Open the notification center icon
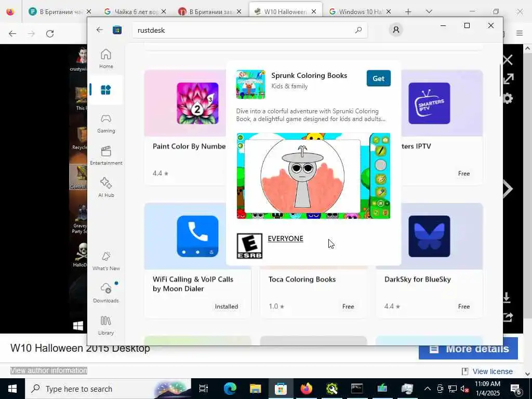This screenshot has height=399, width=532. 516,389
